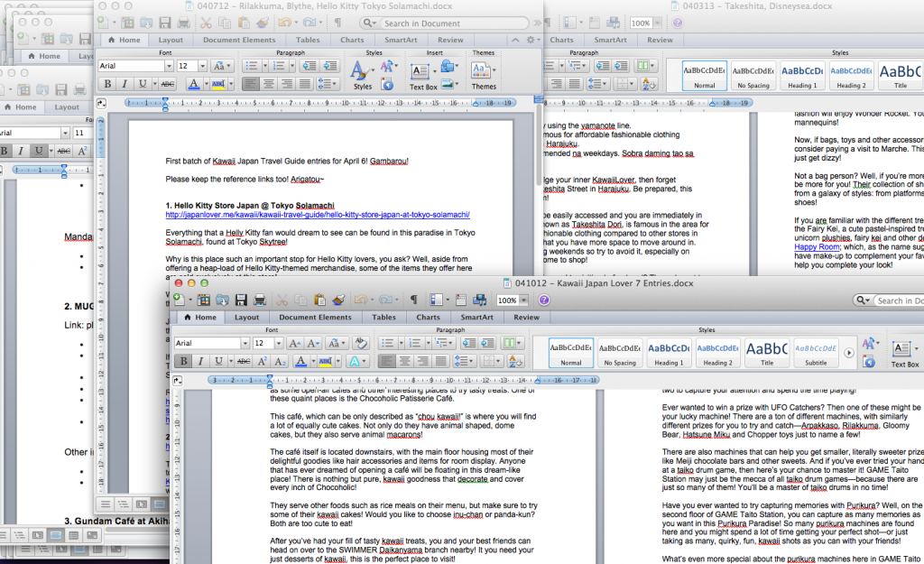Image resolution: width=924 pixels, height=564 pixels.
Task: Open Themes dropdown in Rilakkuma document window
Action: tap(484, 76)
